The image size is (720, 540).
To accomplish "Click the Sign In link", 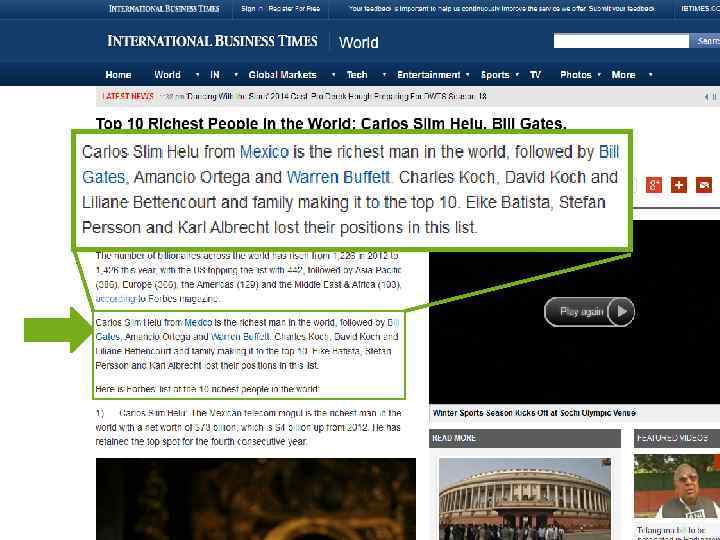I will pyautogui.click(x=253, y=8).
